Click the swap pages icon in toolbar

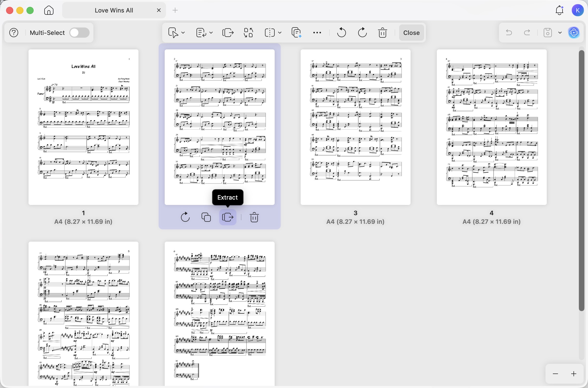click(x=248, y=33)
